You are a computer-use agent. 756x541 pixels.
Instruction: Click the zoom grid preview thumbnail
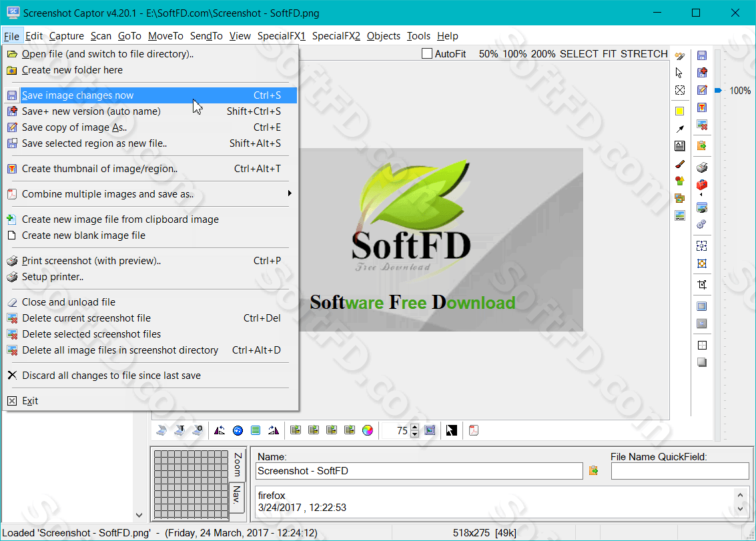(x=191, y=484)
